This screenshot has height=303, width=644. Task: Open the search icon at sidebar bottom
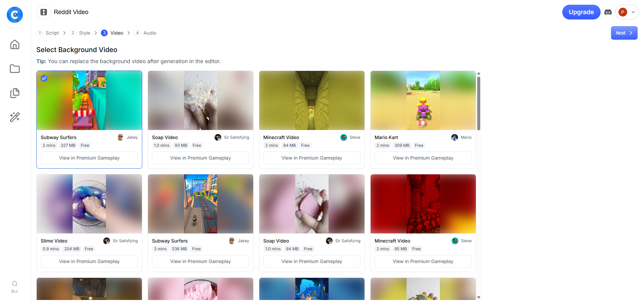(x=15, y=284)
